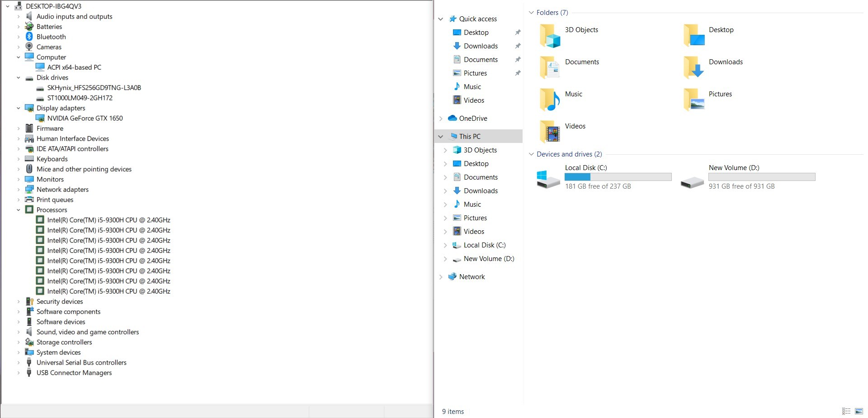Switch to details view in the status bar

click(847, 411)
